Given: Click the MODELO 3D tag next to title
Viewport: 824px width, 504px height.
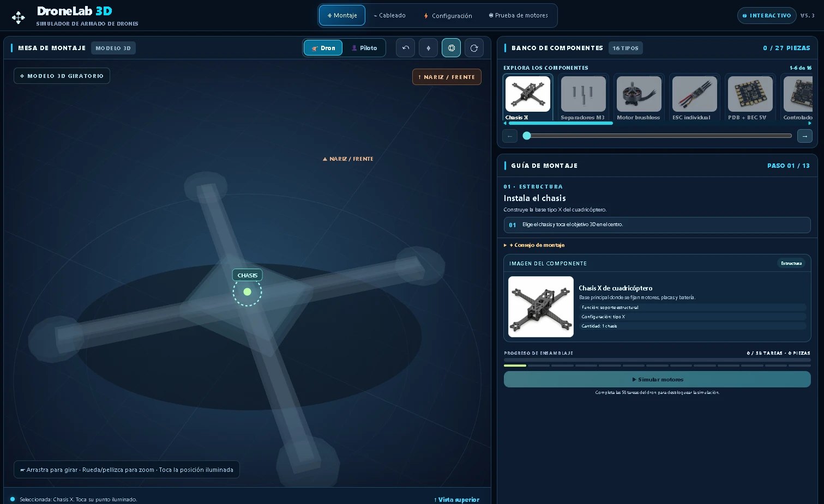Looking at the screenshot, I should coord(113,48).
